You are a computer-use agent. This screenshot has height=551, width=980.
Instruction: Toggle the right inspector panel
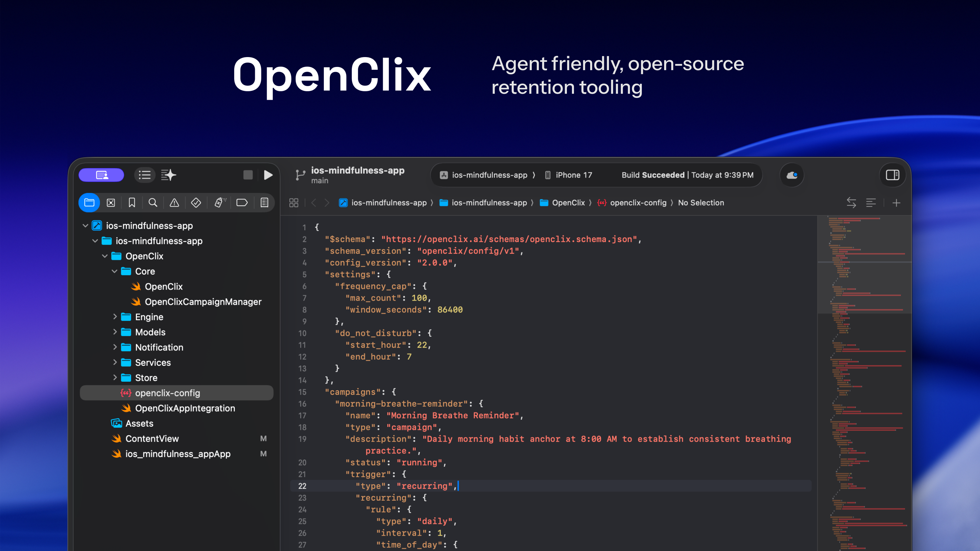(x=893, y=175)
